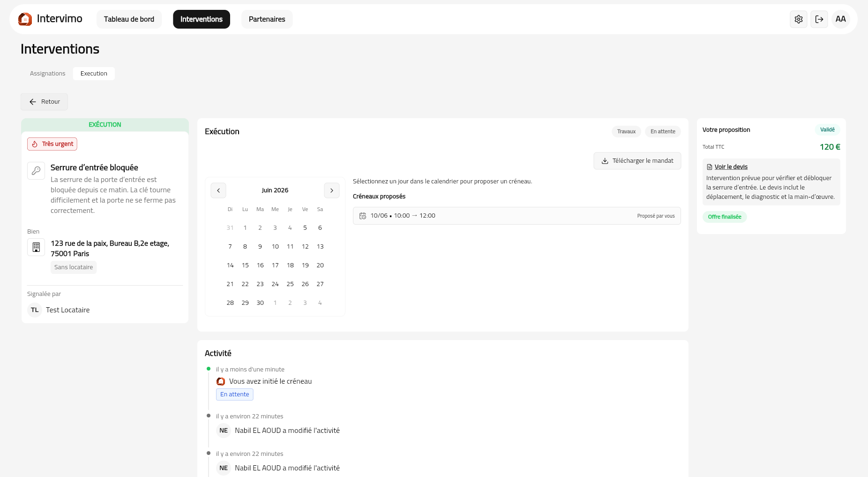Click the Validé badge

[x=827, y=130]
